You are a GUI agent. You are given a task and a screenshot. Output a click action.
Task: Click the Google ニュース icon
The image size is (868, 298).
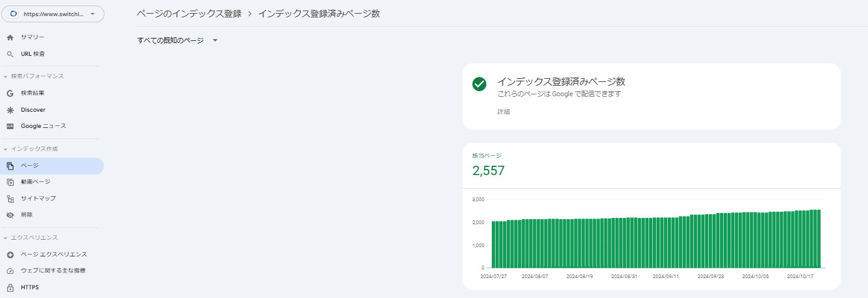(10, 126)
